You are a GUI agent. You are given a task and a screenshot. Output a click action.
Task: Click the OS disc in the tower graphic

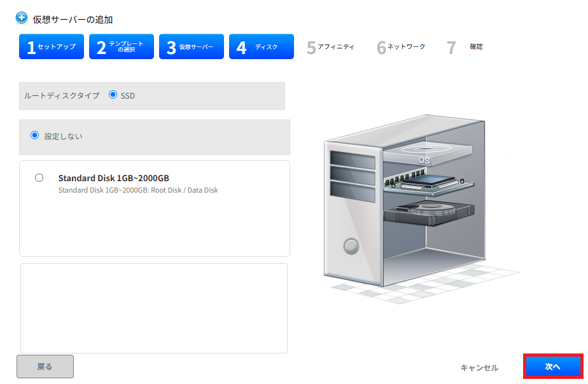tap(427, 153)
